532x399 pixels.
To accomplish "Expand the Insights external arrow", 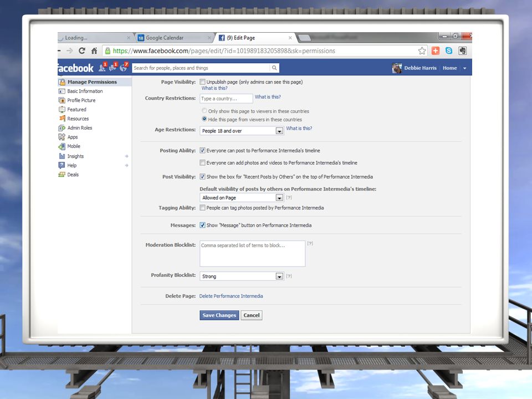I will coord(126,156).
